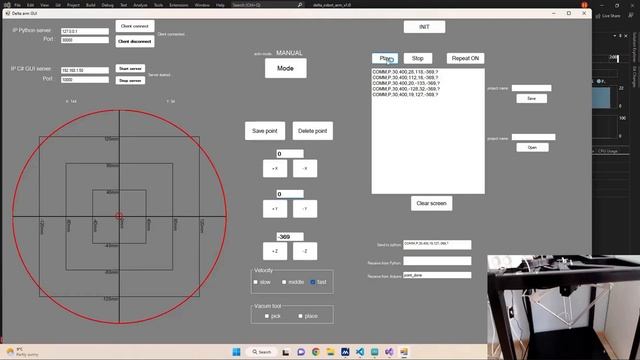Enable the vacuum tool pick checkbox
Viewport: 640px width, 360px height.
point(267,316)
